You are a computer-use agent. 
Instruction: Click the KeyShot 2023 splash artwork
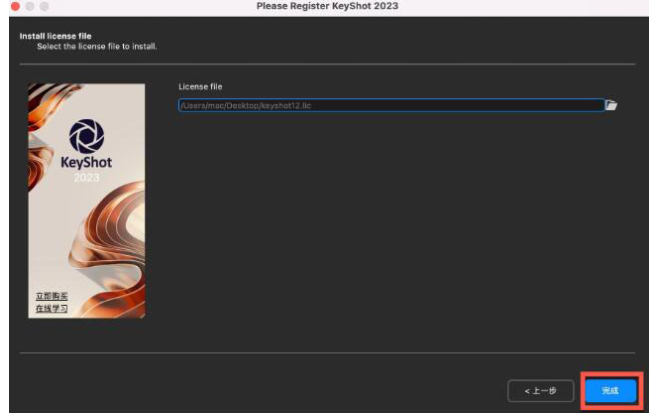(x=87, y=201)
